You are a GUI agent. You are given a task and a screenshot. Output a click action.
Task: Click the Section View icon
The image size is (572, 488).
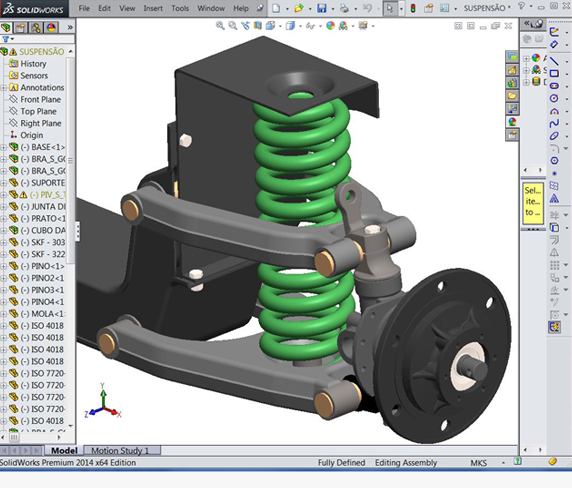(x=258, y=26)
